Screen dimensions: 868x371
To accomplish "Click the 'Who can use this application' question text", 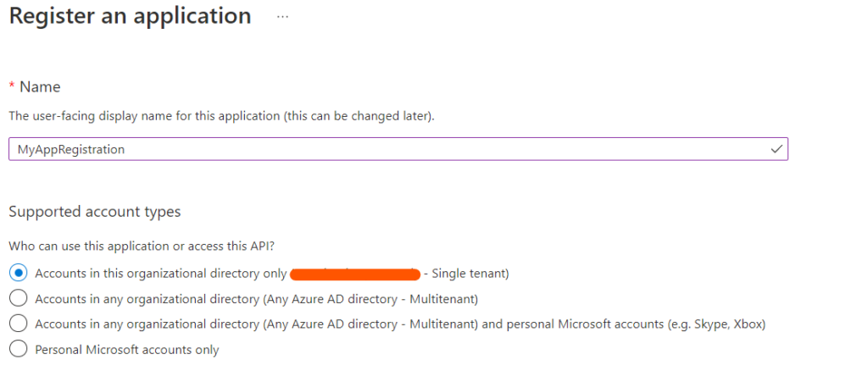I will [x=142, y=246].
